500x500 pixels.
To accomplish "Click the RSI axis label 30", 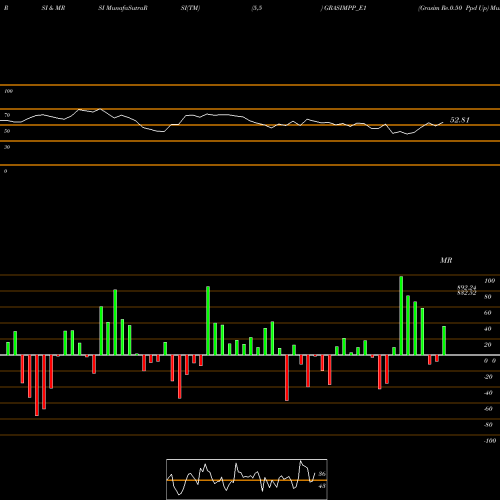I will 7,147.
